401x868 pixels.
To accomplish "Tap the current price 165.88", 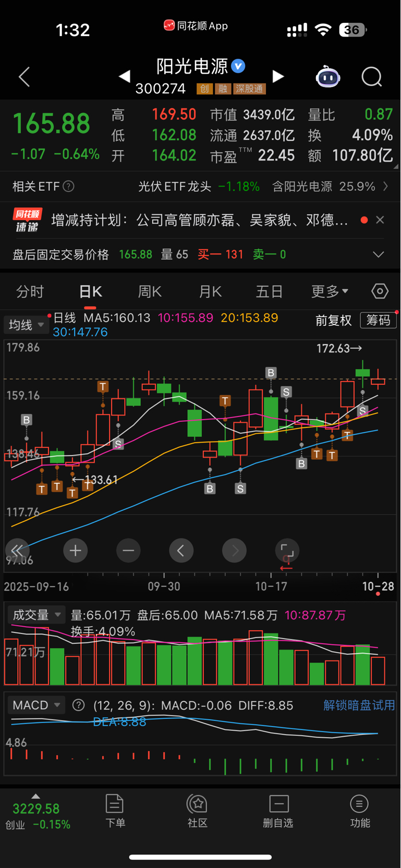I will coord(51,124).
